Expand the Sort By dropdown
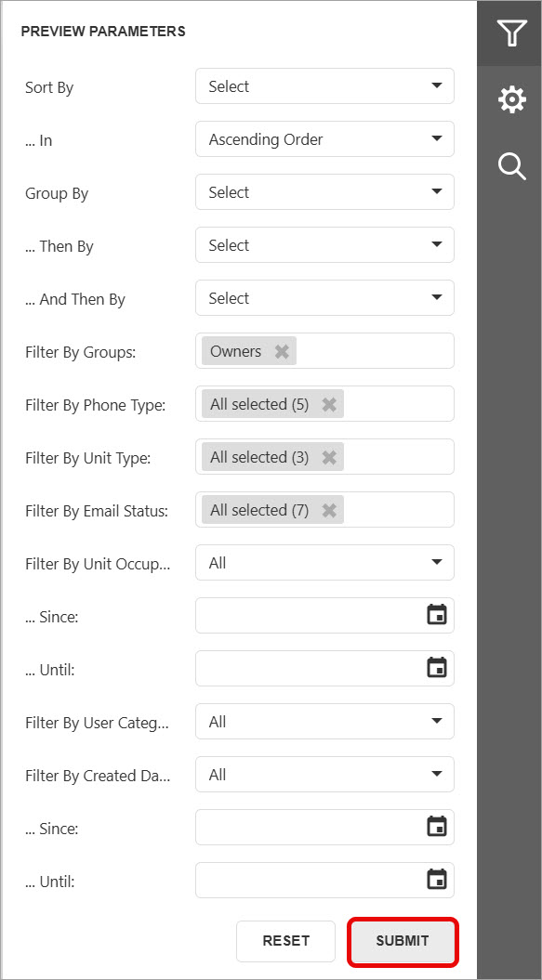The width and height of the screenshot is (542, 980). (x=324, y=86)
